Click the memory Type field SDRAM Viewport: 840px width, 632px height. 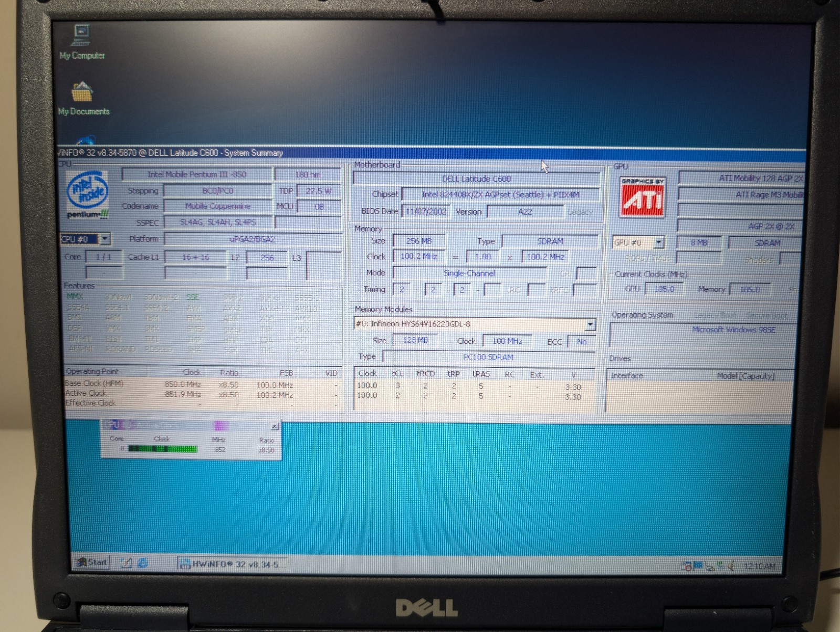click(550, 241)
